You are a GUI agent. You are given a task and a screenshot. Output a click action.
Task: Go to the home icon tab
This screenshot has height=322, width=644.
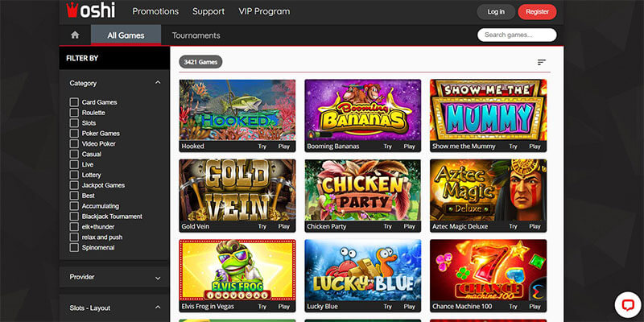pyautogui.click(x=75, y=35)
